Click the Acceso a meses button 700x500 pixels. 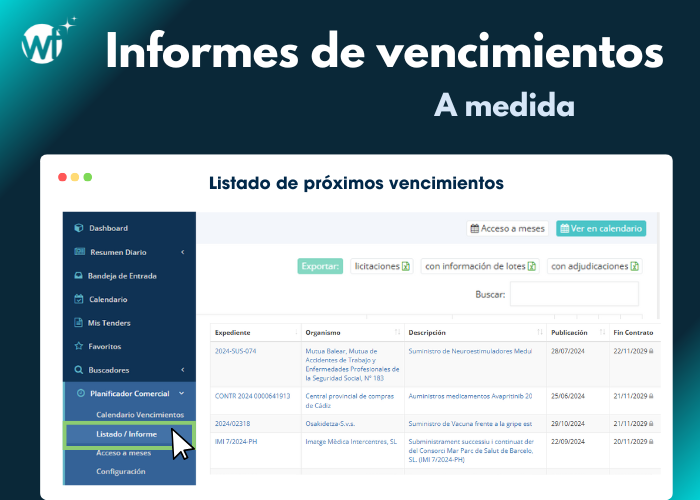(x=508, y=228)
